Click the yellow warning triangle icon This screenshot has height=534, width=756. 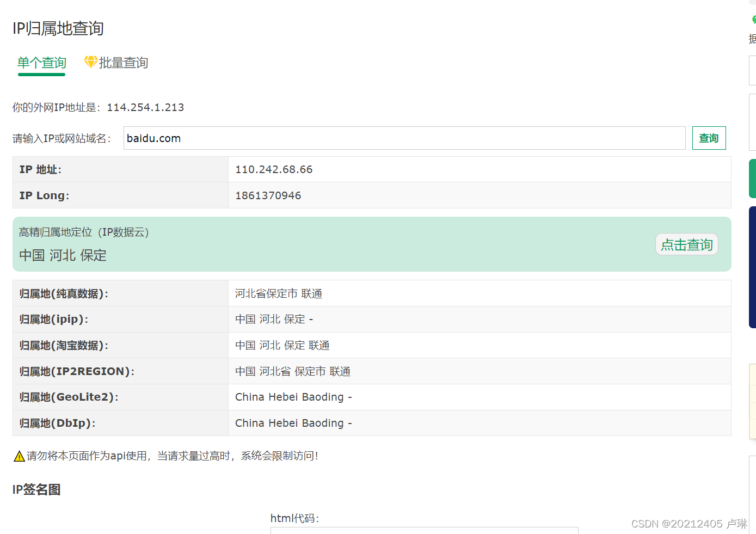(x=19, y=456)
